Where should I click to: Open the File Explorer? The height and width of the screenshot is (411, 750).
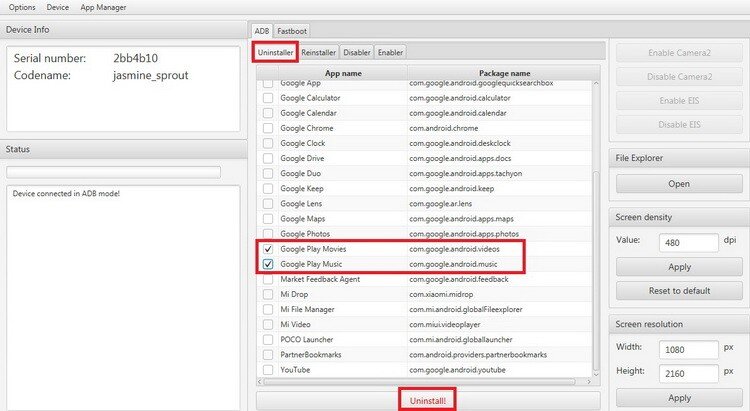679,184
